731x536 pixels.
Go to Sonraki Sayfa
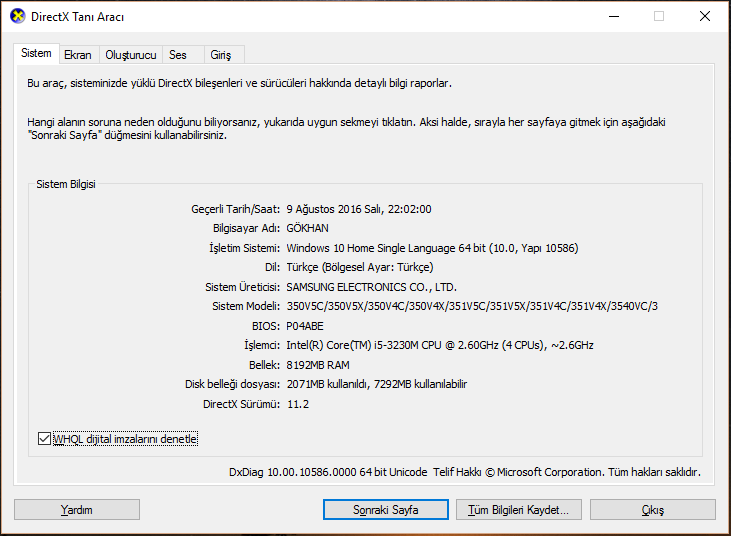(386, 509)
